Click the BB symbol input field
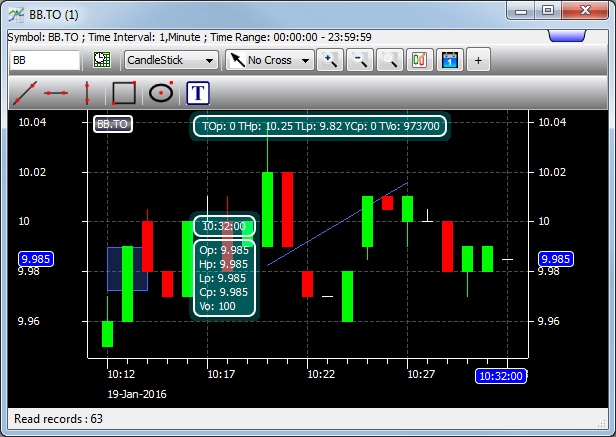The height and width of the screenshot is (437, 616). pyautogui.click(x=44, y=60)
